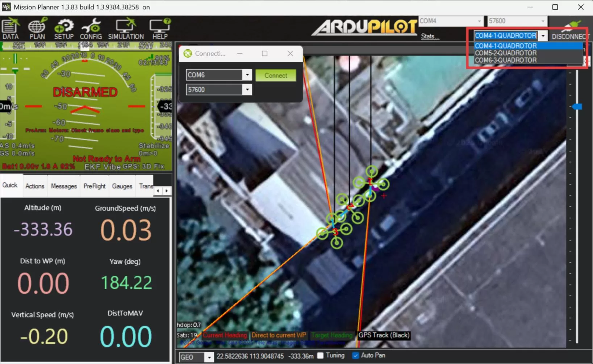Click the Current Heading legend label
The width and height of the screenshot is (593, 364).
pos(225,335)
